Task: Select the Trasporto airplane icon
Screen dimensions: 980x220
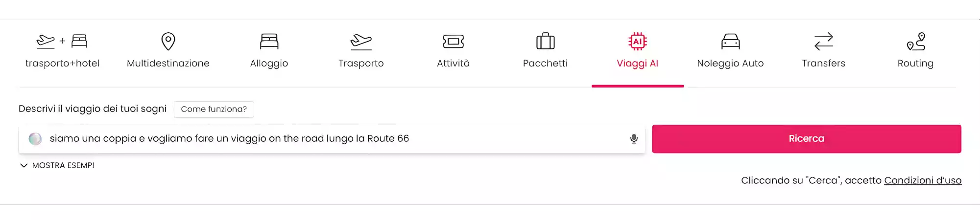Action: click(361, 42)
